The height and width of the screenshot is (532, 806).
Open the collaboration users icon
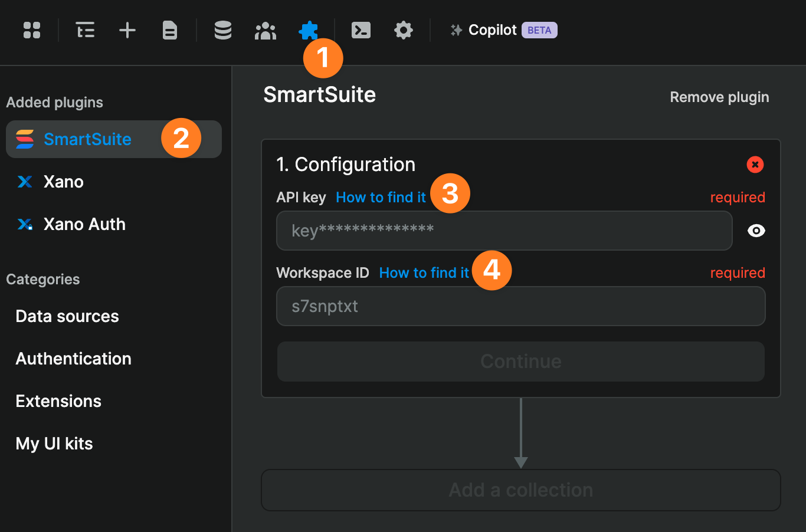(265, 30)
